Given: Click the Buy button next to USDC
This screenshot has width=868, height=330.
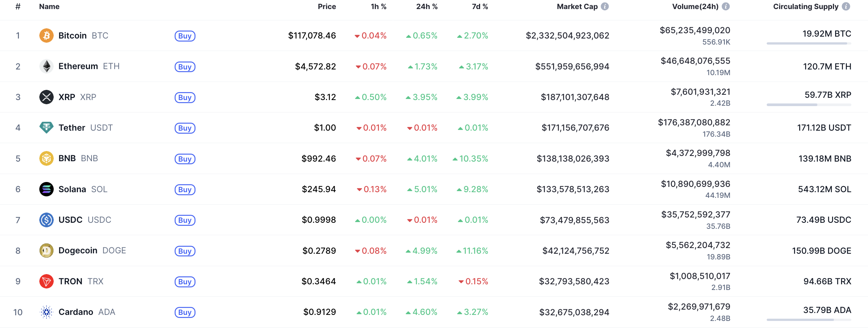Looking at the screenshot, I should click(x=185, y=220).
